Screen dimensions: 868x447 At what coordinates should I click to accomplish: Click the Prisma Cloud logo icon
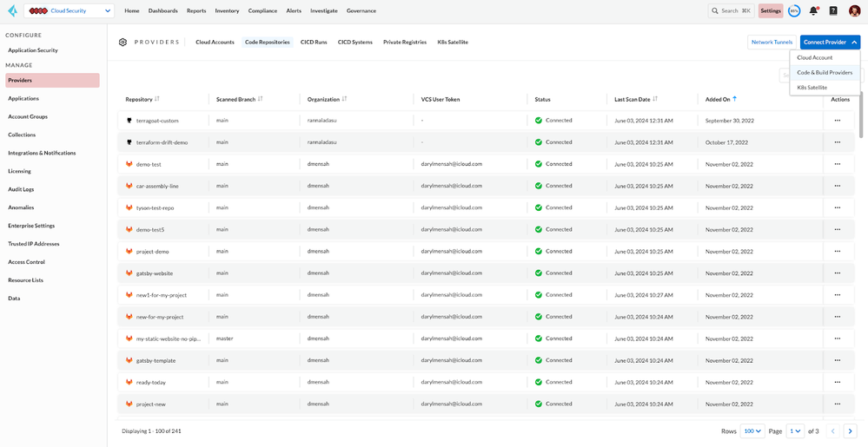pyautogui.click(x=11, y=11)
